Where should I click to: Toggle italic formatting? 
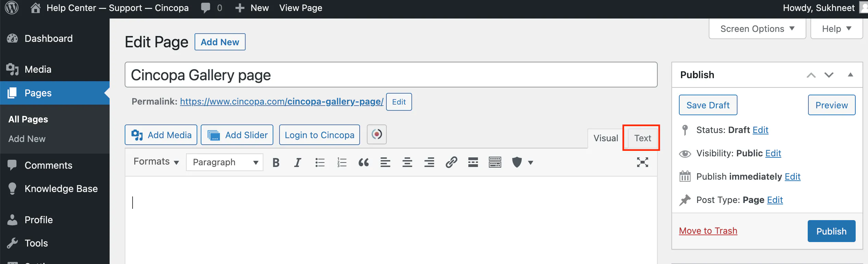click(x=298, y=162)
